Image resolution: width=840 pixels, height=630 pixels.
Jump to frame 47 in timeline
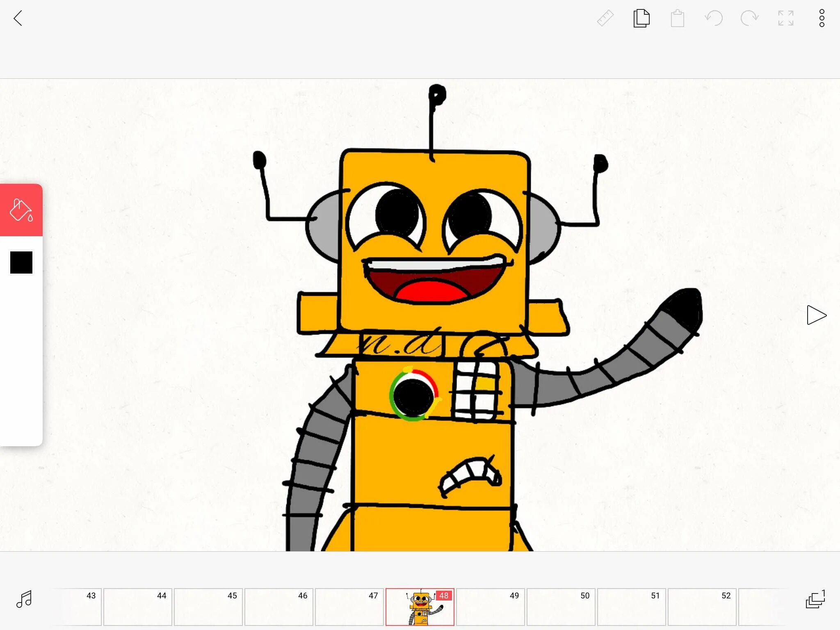coord(349,607)
